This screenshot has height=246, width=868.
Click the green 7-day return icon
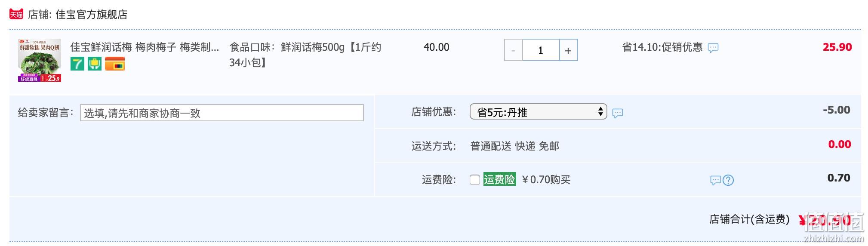point(77,64)
